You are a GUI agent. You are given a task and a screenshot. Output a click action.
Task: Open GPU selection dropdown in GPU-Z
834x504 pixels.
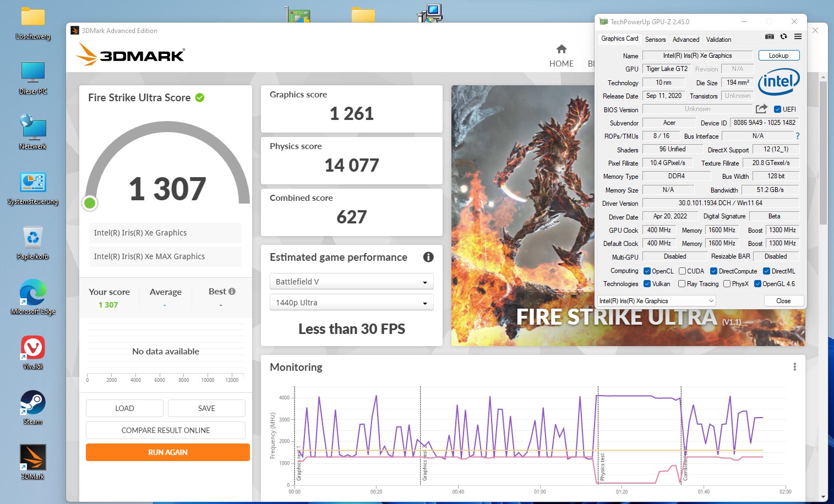657,301
